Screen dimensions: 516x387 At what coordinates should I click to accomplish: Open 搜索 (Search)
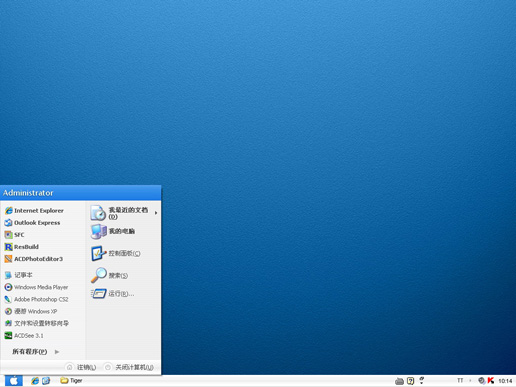pos(109,275)
